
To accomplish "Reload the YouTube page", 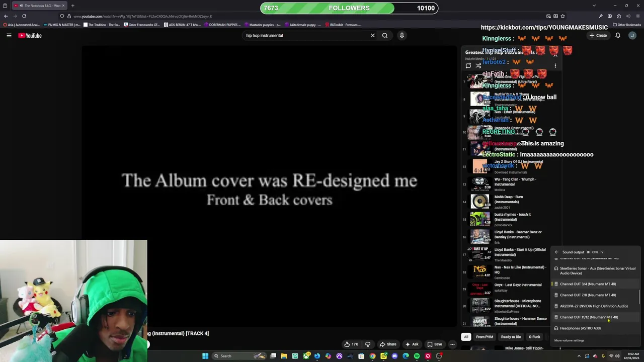I will tap(24, 16).
